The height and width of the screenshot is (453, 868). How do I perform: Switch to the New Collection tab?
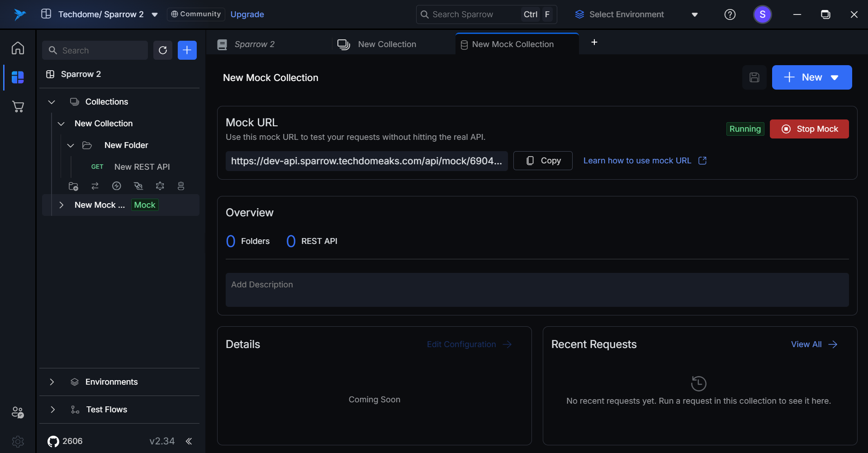(x=387, y=44)
